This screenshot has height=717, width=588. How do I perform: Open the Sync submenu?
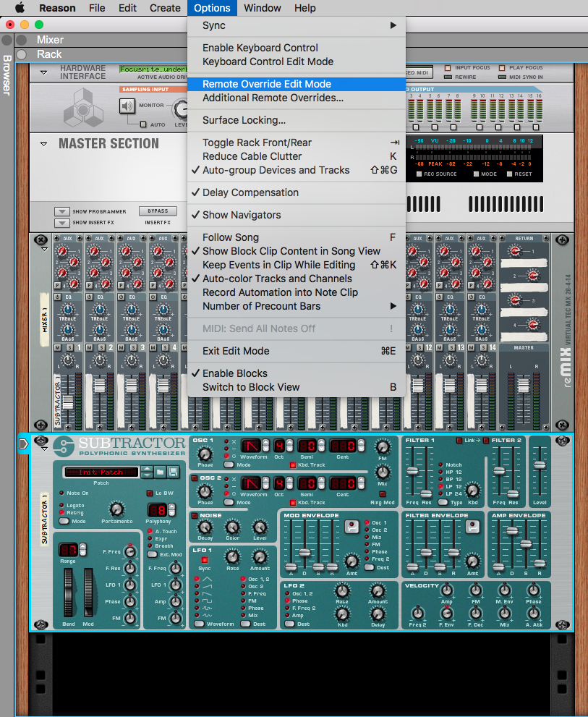pos(297,25)
